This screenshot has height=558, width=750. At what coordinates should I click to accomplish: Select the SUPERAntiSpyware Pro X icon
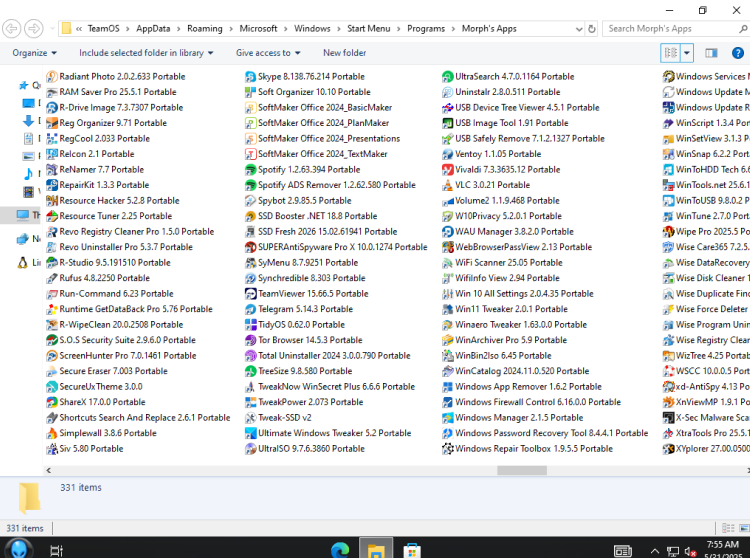(x=250, y=247)
